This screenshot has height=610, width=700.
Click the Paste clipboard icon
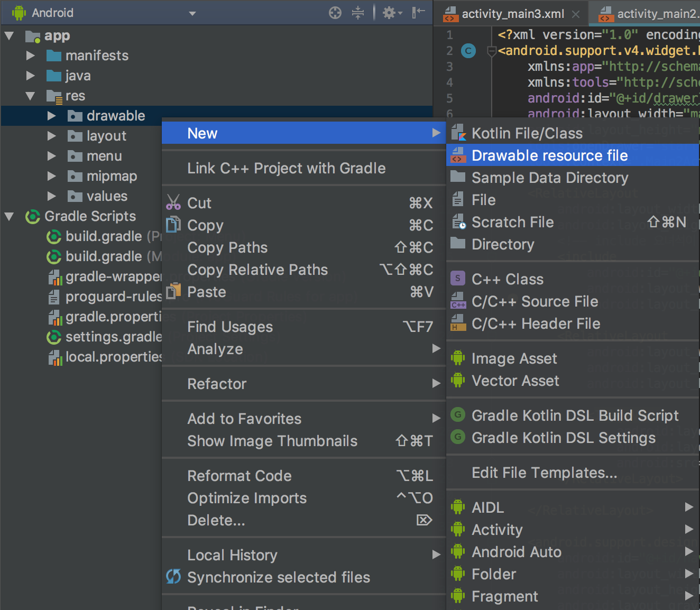(x=173, y=291)
